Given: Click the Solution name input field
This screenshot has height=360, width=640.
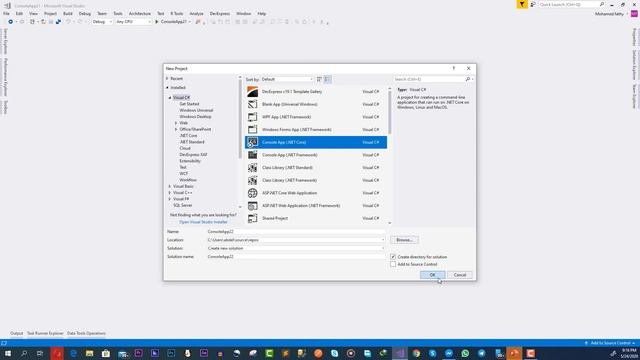Looking at the screenshot, I should tap(296, 257).
